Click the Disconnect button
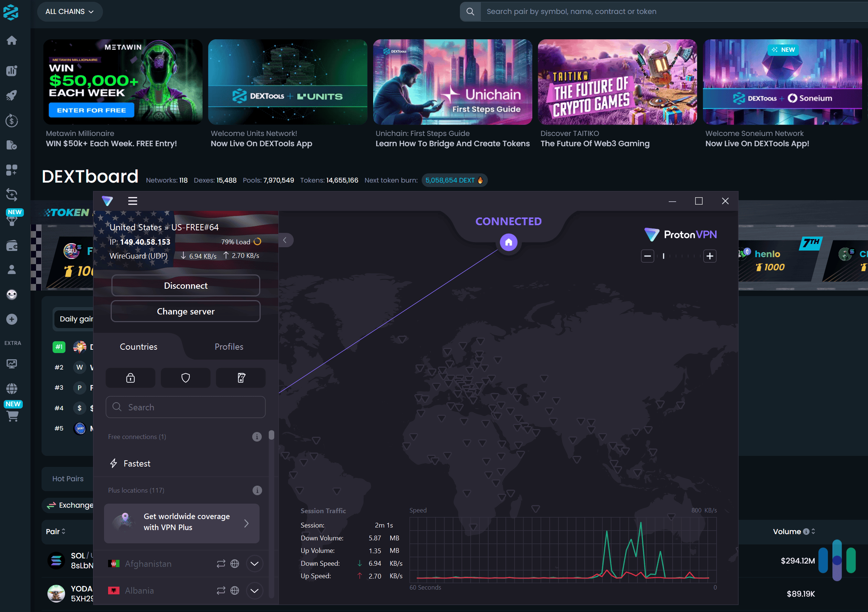Screen dimensions: 868x612 [x=186, y=285]
